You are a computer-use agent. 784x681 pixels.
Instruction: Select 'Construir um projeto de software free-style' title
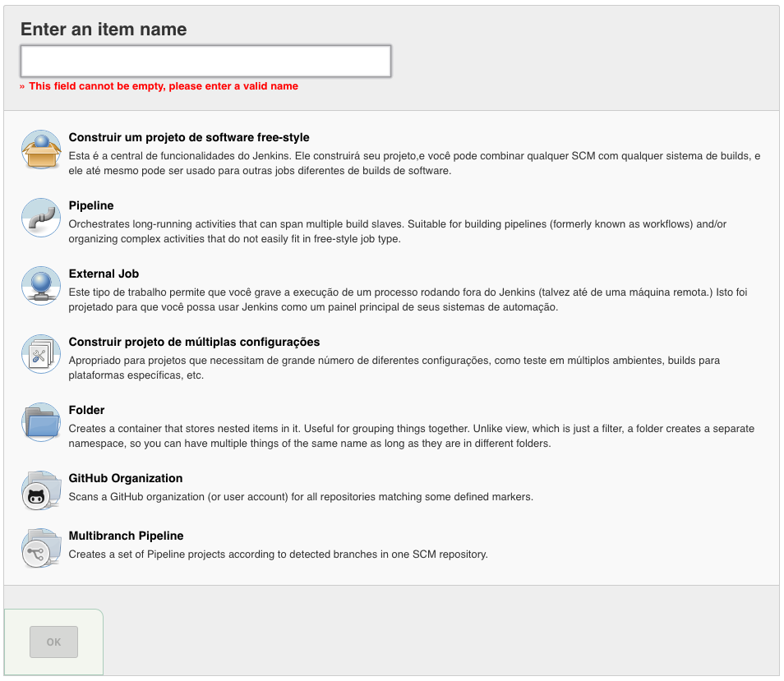coord(189,137)
